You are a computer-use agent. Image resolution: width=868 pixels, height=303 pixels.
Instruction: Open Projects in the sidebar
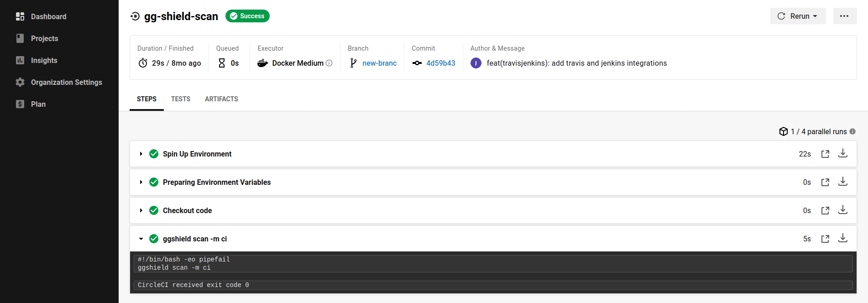(x=44, y=38)
